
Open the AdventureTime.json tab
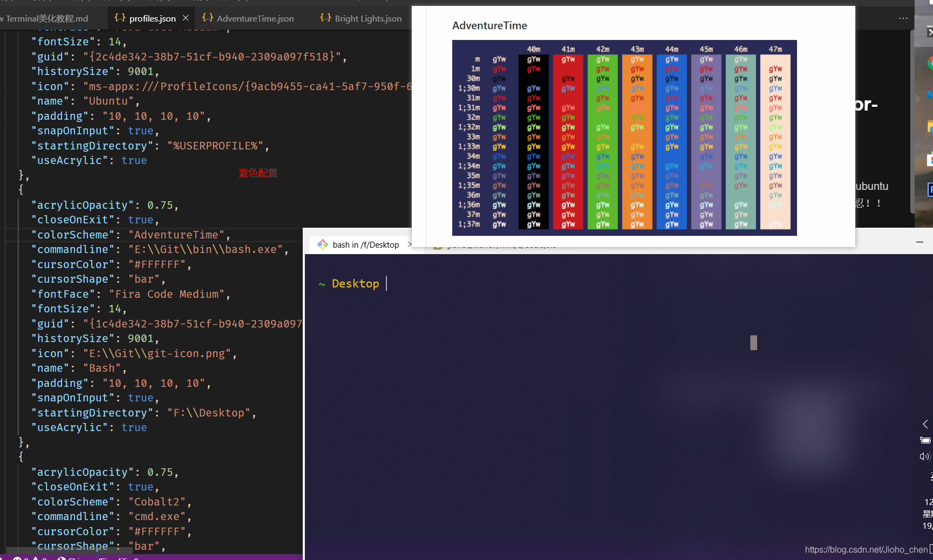click(x=255, y=18)
